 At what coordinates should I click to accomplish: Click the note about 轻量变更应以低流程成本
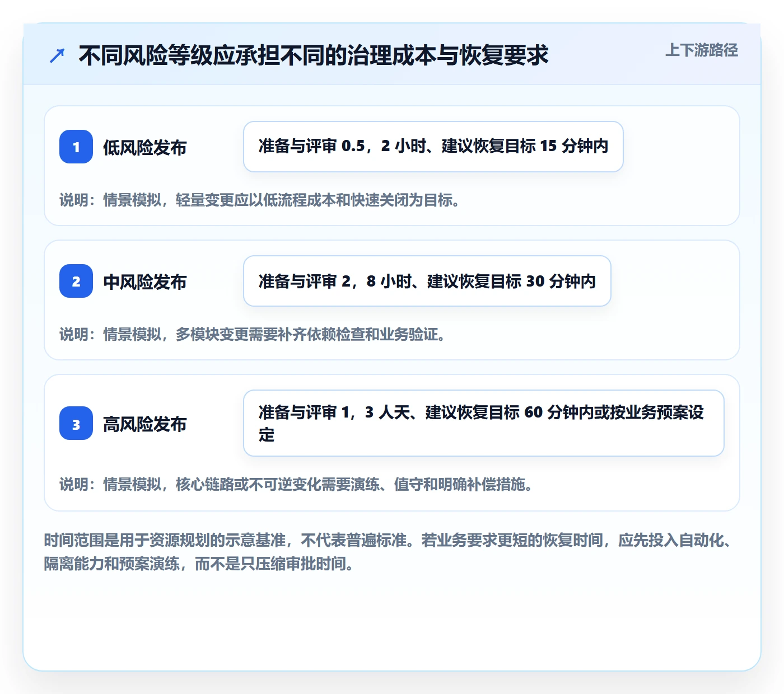[x=260, y=200]
